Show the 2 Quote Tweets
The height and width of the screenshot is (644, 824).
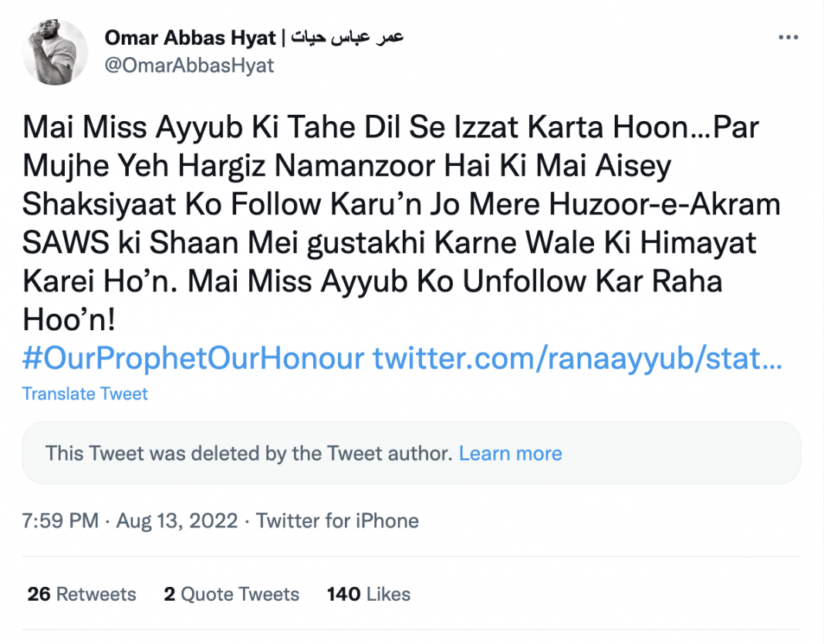[x=231, y=594]
